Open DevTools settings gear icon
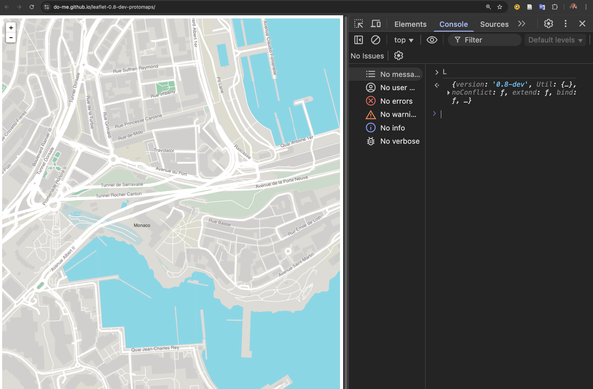 tap(548, 24)
